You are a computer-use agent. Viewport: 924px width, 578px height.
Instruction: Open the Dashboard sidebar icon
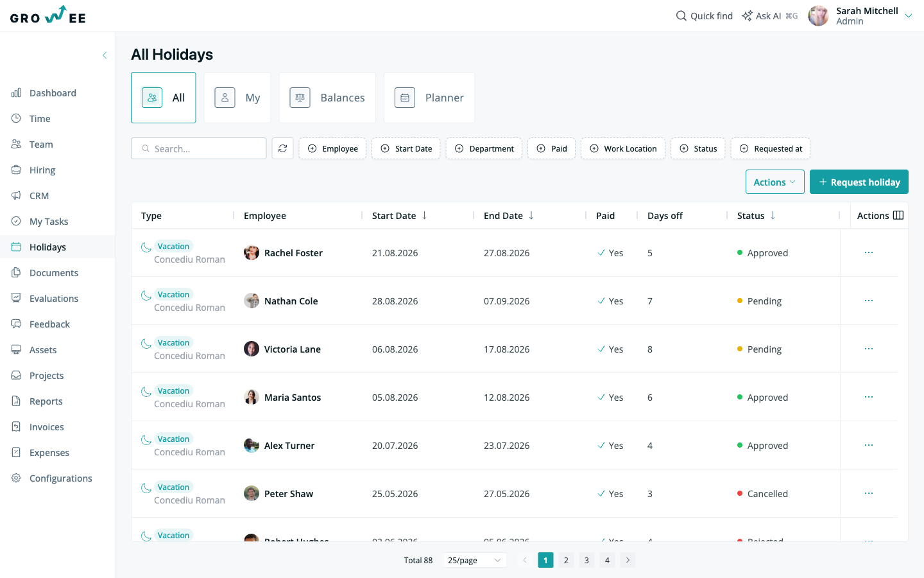(16, 93)
